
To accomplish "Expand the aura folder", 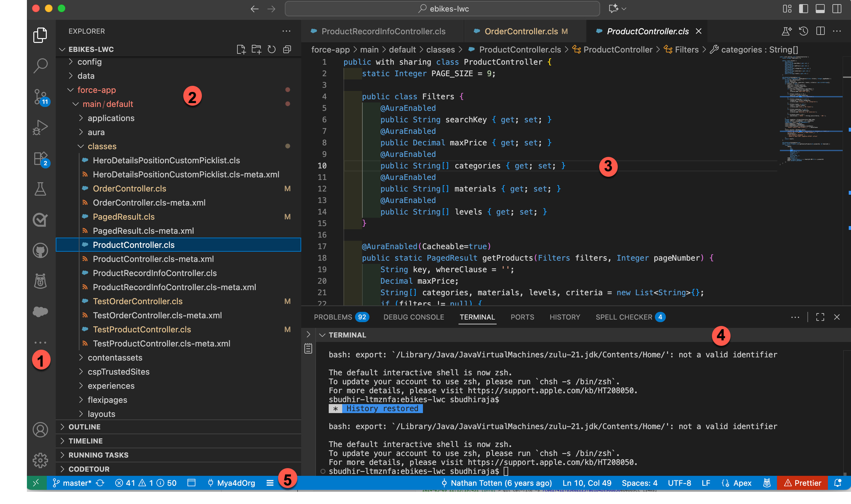I will [96, 132].
